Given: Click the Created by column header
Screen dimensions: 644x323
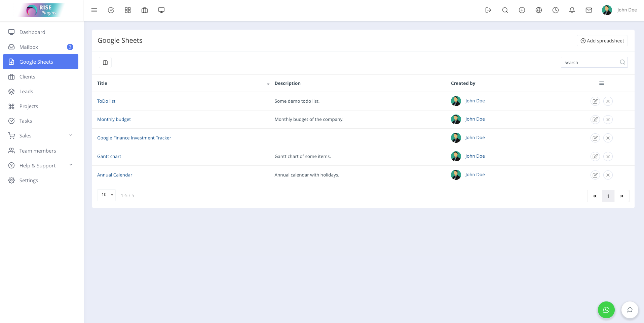Looking at the screenshot, I should point(463,83).
